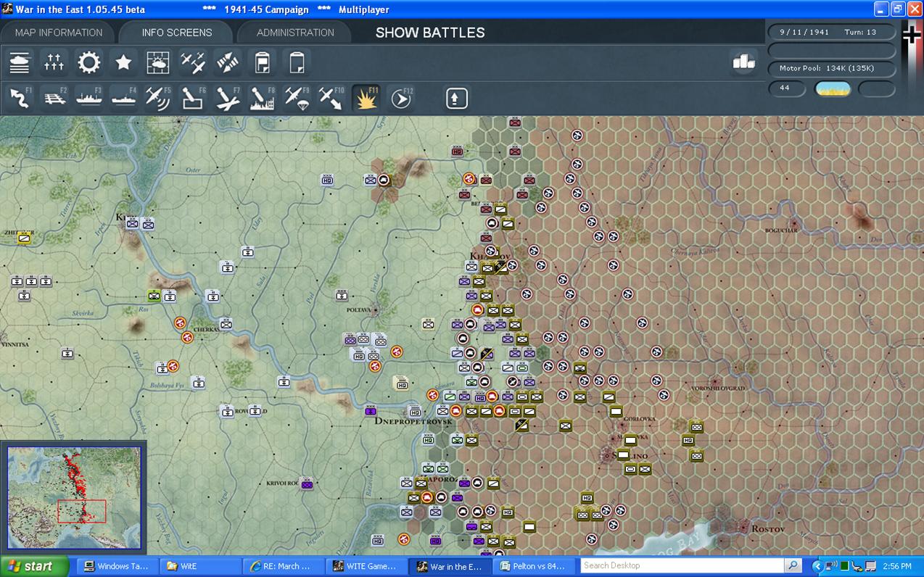Click the Vinnitsa town label
The image size is (924, 577).
click(15, 346)
